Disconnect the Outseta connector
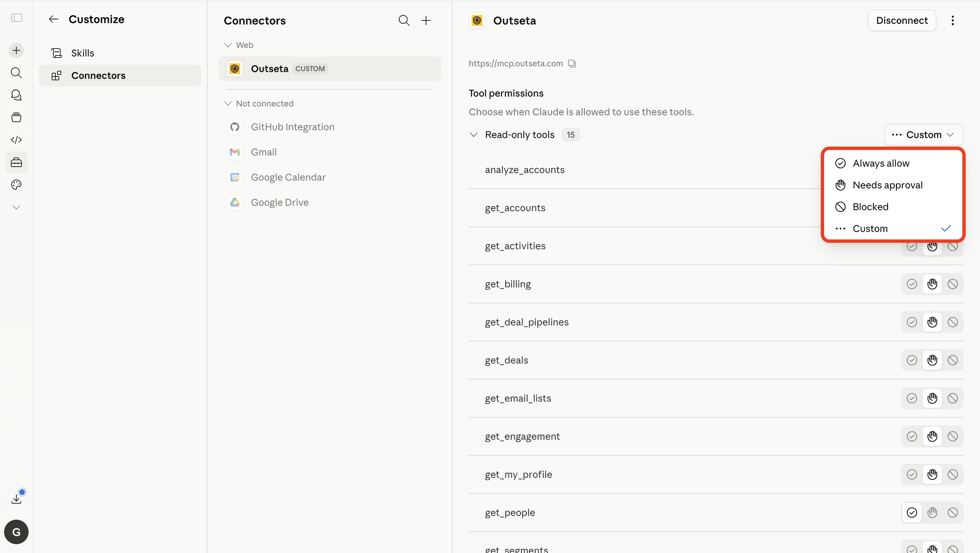980x553 pixels. tap(902, 20)
